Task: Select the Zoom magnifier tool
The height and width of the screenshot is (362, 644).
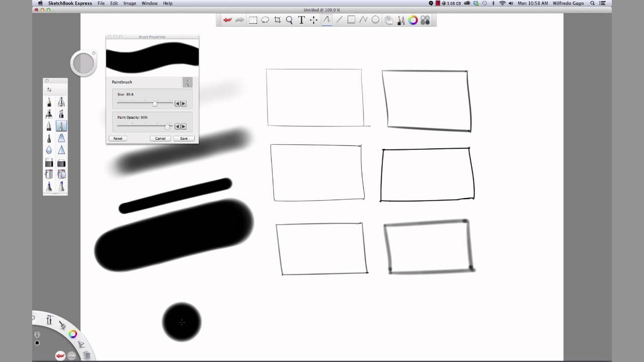Action: pyautogui.click(x=289, y=20)
